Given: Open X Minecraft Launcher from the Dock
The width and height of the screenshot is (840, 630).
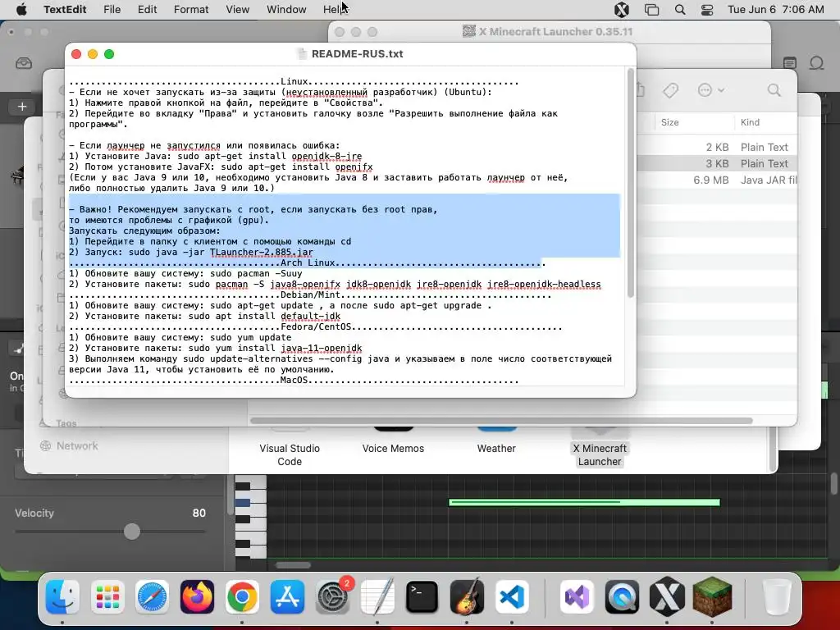Looking at the screenshot, I should pyautogui.click(x=667, y=597).
